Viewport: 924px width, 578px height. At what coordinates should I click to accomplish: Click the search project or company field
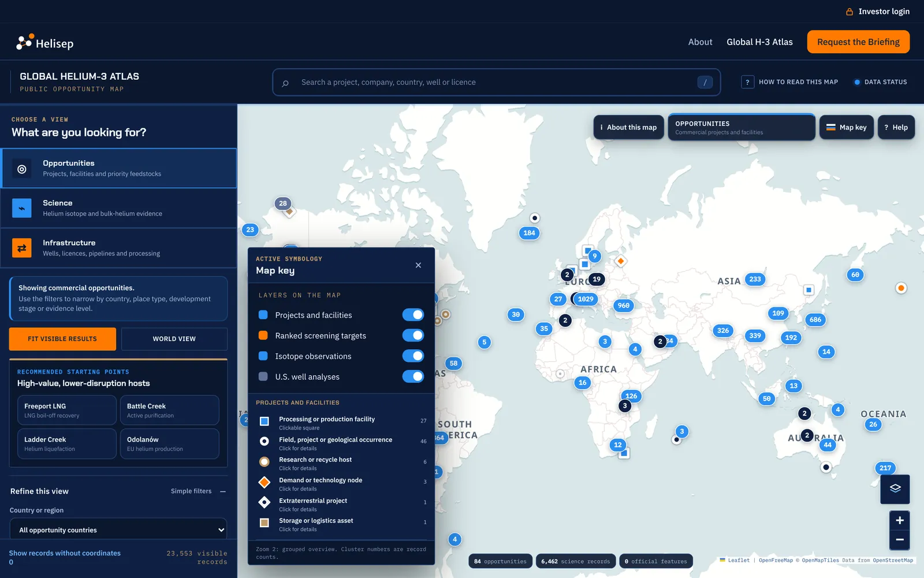point(497,82)
